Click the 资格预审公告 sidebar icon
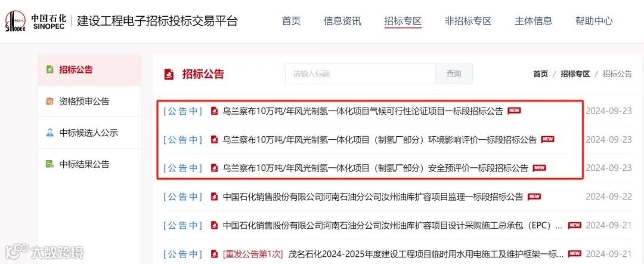The image size is (644, 264). [49, 101]
